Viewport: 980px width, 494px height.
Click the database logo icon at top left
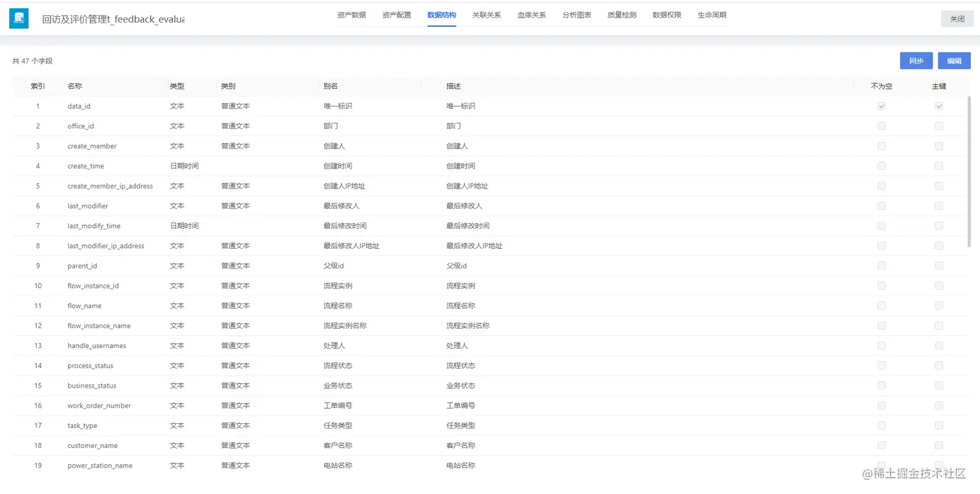coord(18,18)
